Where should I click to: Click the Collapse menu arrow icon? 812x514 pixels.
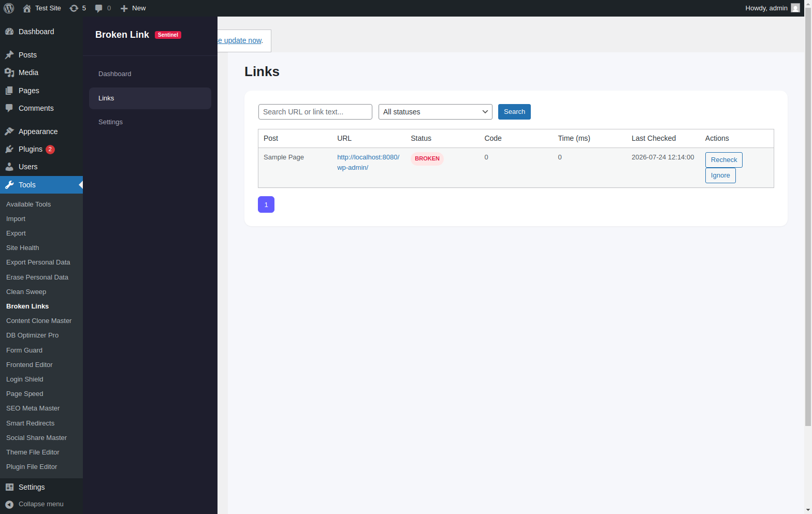pyautogui.click(x=9, y=504)
